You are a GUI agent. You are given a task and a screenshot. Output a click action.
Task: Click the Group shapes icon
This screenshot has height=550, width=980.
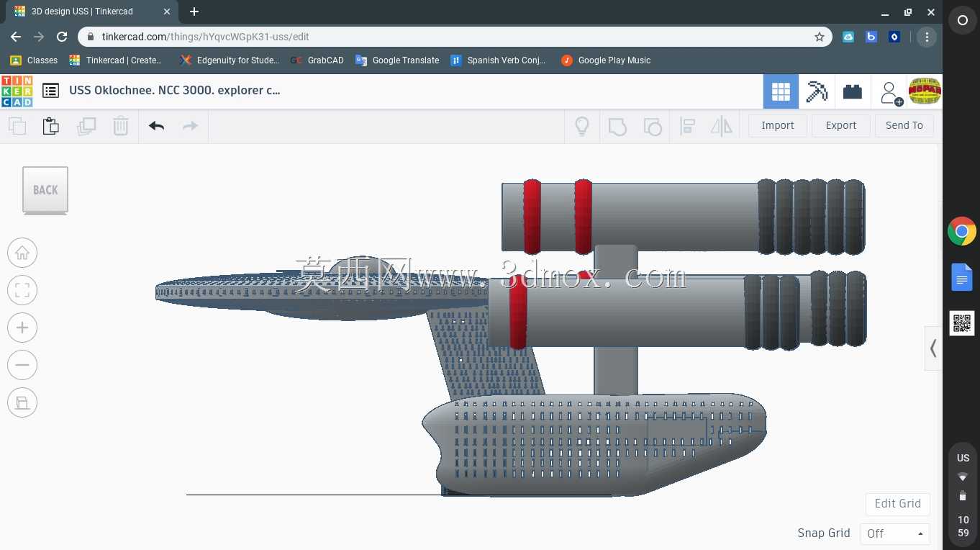pos(617,127)
